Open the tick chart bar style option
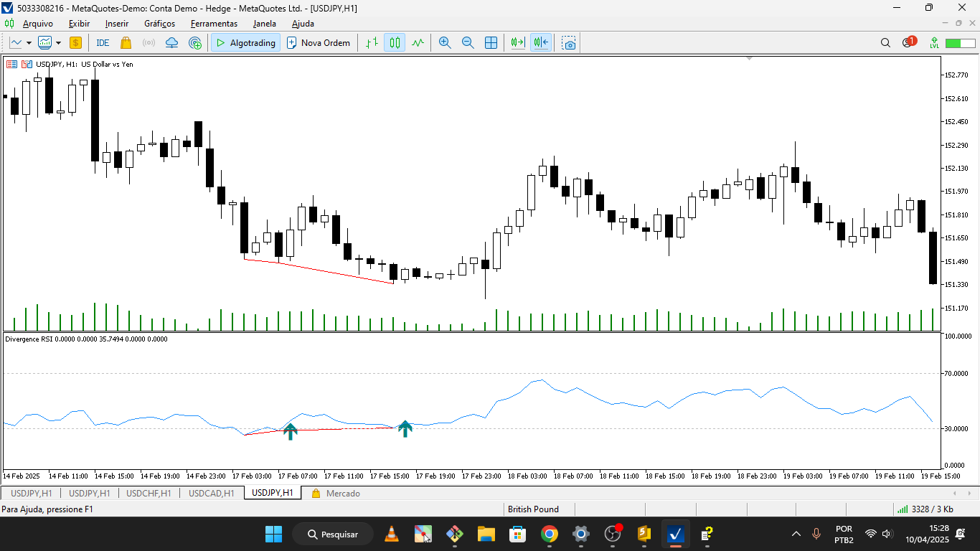980x551 pixels. 372,42
